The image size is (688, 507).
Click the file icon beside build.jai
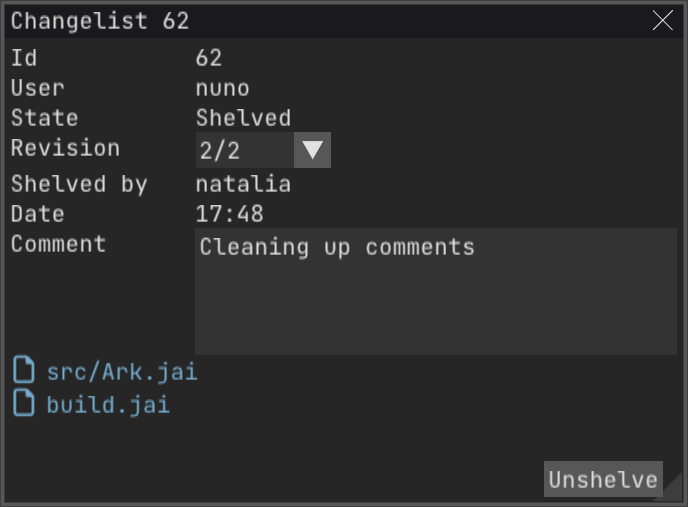[x=24, y=405]
